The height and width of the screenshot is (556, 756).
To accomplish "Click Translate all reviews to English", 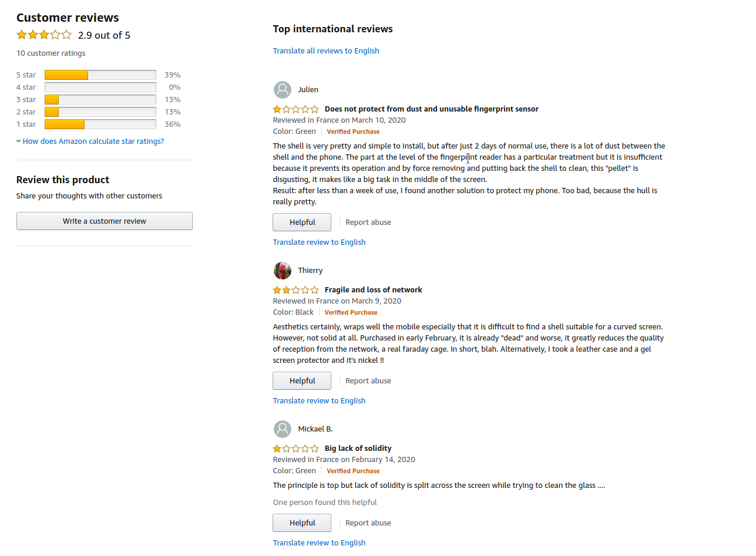I will pos(326,51).
